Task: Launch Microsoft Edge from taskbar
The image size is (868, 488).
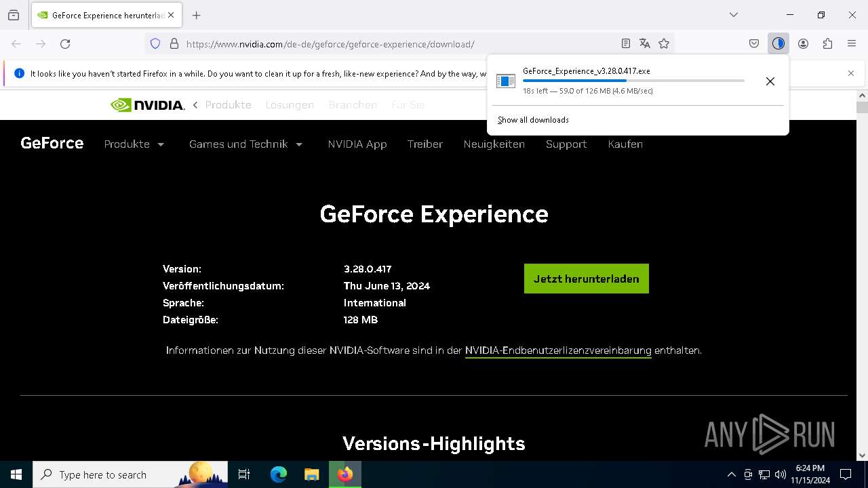Action: point(279,474)
